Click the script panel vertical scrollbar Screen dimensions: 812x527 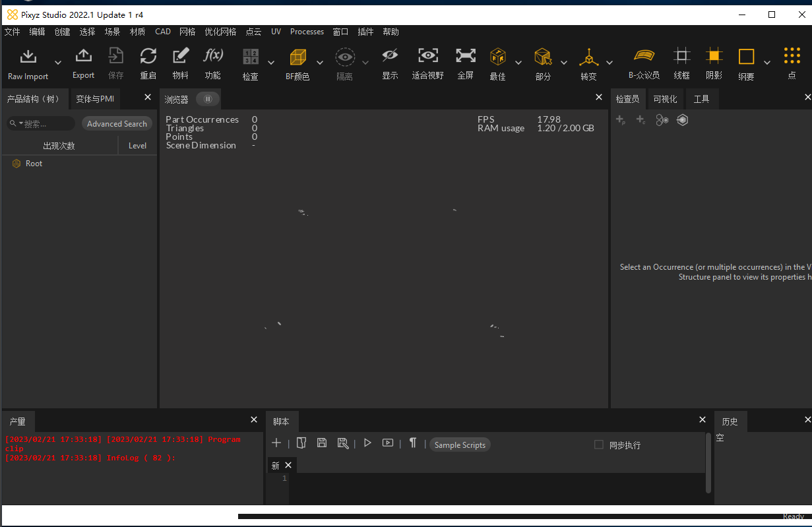709,463
